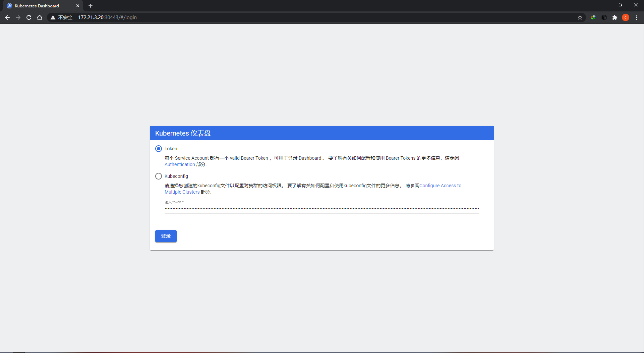Select the Token radio button
Viewport: 644px width, 353px height.
pyautogui.click(x=159, y=149)
